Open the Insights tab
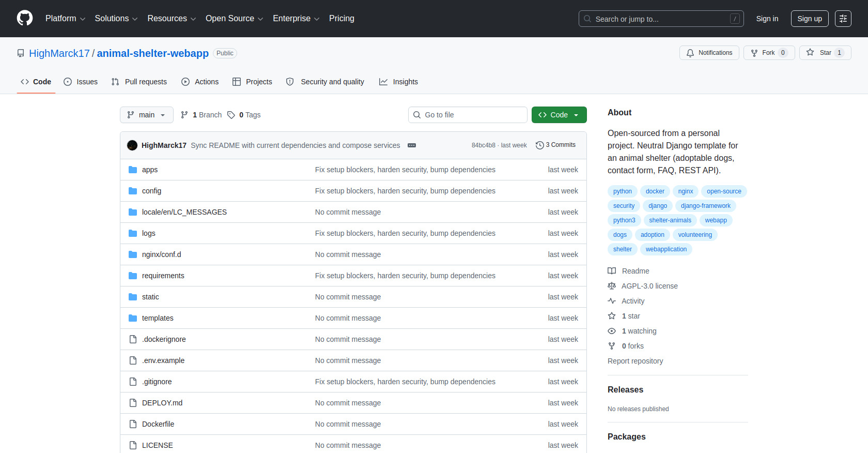The image size is (868, 453). tap(398, 82)
